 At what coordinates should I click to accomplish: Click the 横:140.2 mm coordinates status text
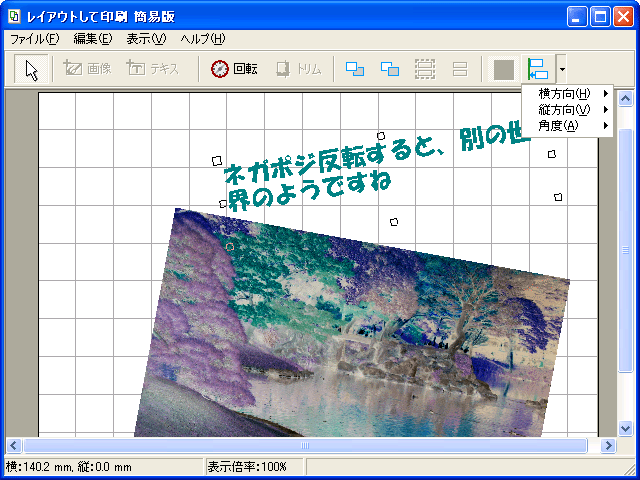click(69, 467)
